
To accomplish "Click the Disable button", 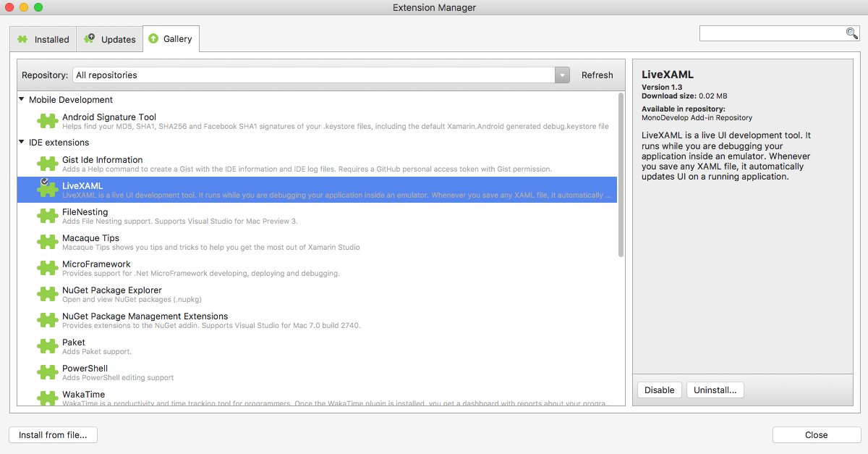I will [659, 390].
